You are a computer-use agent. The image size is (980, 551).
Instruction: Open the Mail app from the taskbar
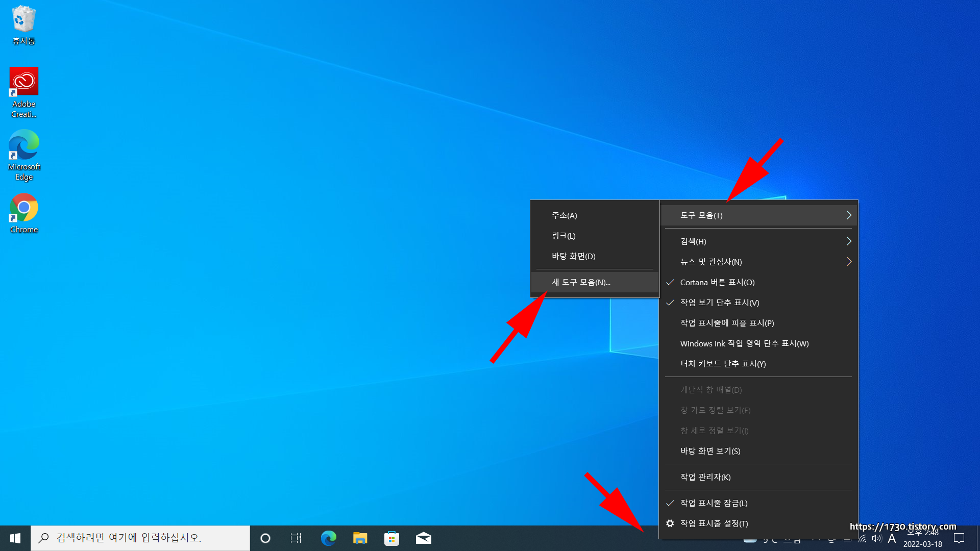tap(423, 538)
